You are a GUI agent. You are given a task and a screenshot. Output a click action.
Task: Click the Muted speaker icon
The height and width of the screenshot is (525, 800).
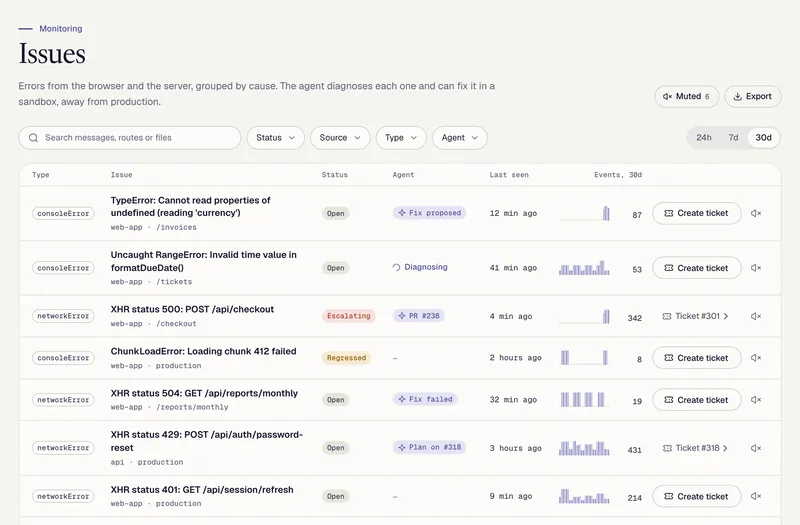pyautogui.click(x=667, y=96)
